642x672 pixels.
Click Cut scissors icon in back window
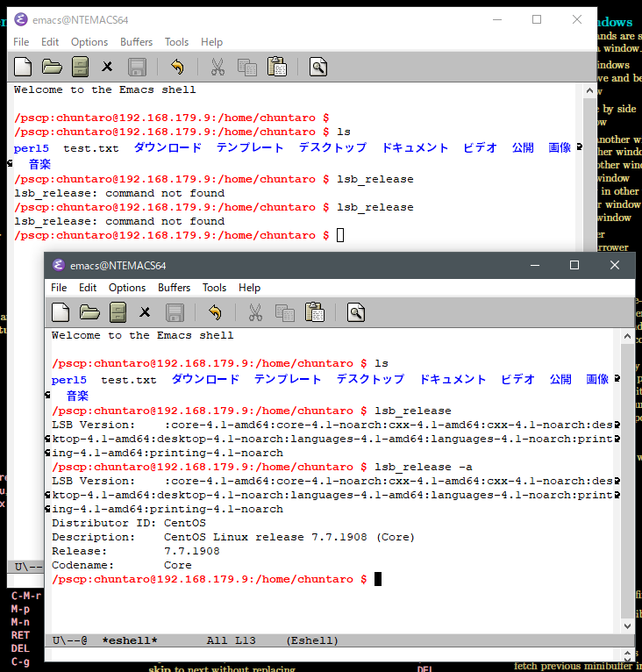point(218,67)
